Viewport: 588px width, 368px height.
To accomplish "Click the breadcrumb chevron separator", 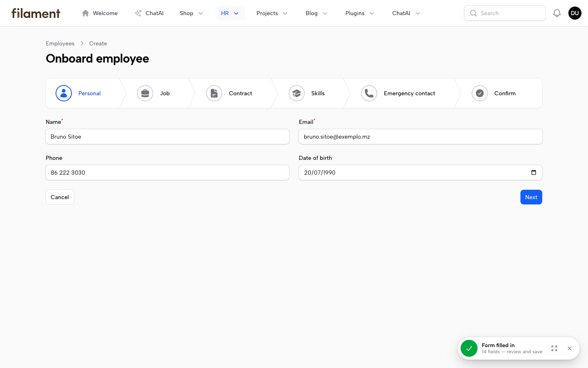I will 82,43.
